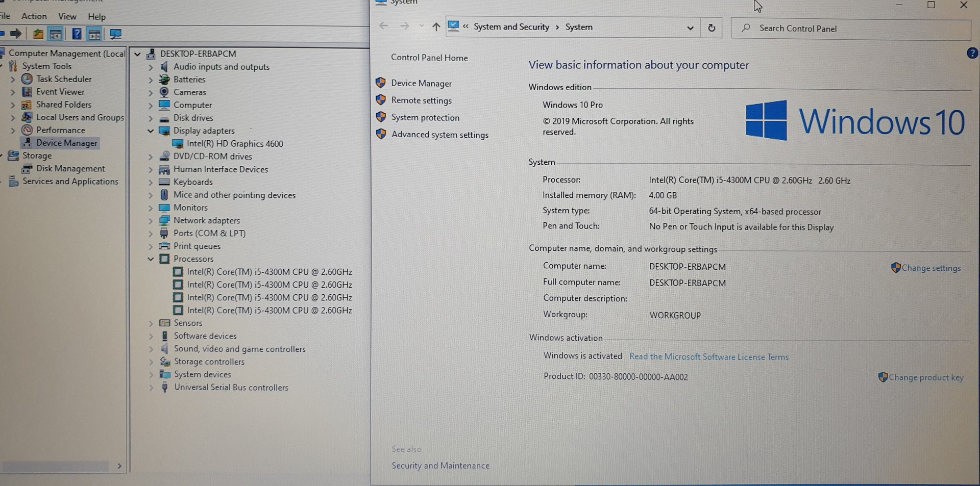Open the View menu
The width and height of the screenshot is (980, 486).
pyautogui.click(x=67, y=16)
